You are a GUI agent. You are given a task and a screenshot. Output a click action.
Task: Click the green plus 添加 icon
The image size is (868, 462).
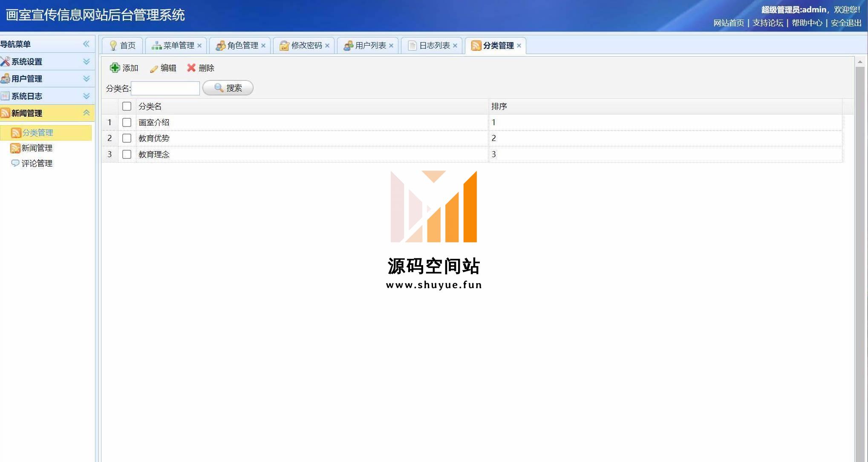click(x=115, y=68)
